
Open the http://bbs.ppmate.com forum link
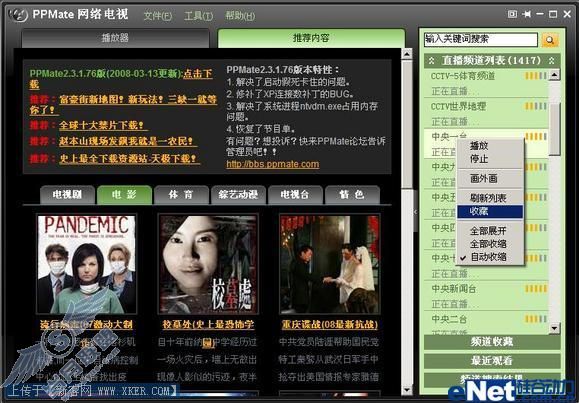click(273, 164)
